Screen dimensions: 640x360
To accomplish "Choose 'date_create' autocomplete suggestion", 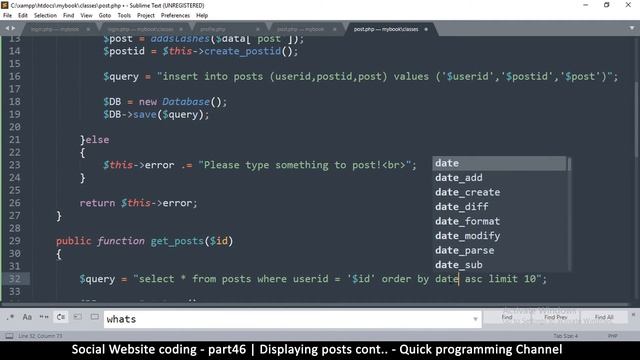I will tap(500, 192).
